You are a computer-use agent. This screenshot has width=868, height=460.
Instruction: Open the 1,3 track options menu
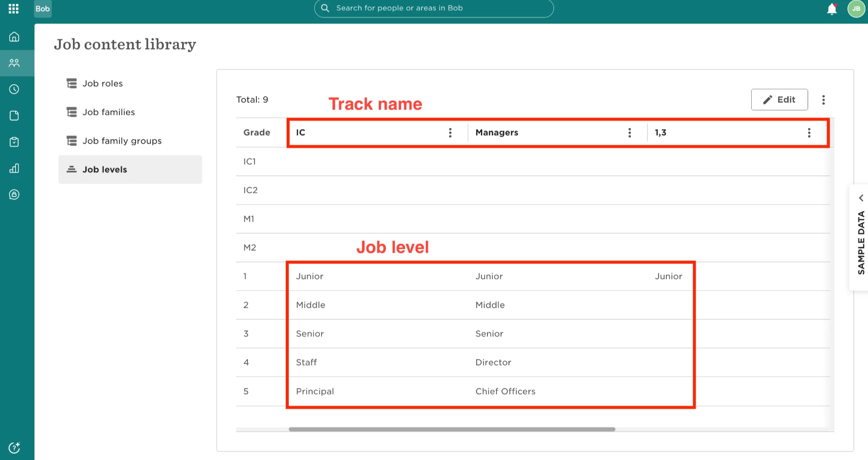[x=809, y=133]
